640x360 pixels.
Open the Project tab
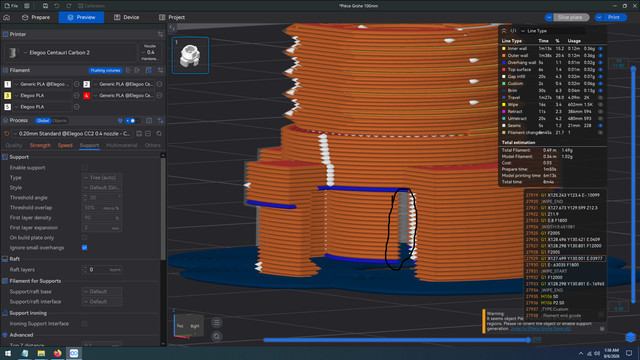point(172,17)
